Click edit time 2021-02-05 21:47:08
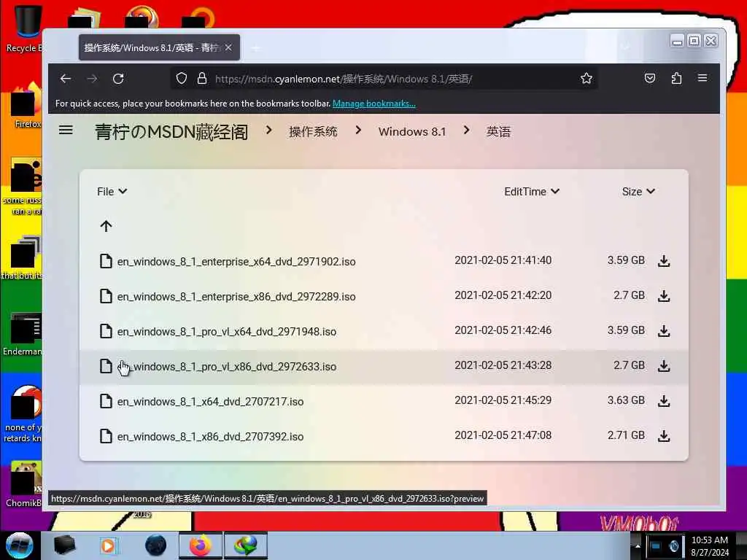 tap(503, 435)
